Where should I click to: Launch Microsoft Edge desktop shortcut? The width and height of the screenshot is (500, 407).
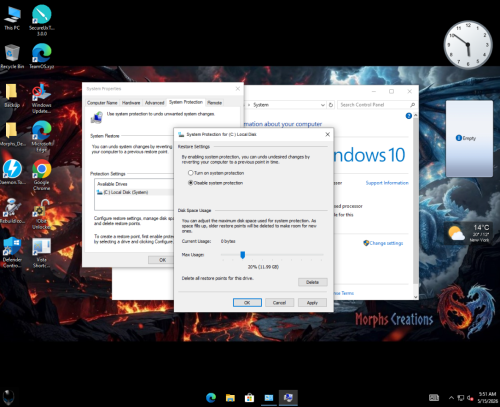point(42,137)
